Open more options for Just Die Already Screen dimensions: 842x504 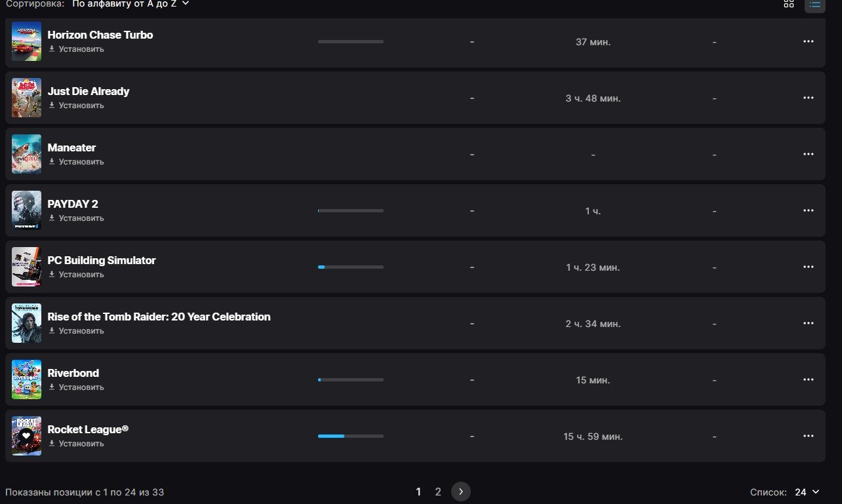pyautogui.click(x=809, y=98)
